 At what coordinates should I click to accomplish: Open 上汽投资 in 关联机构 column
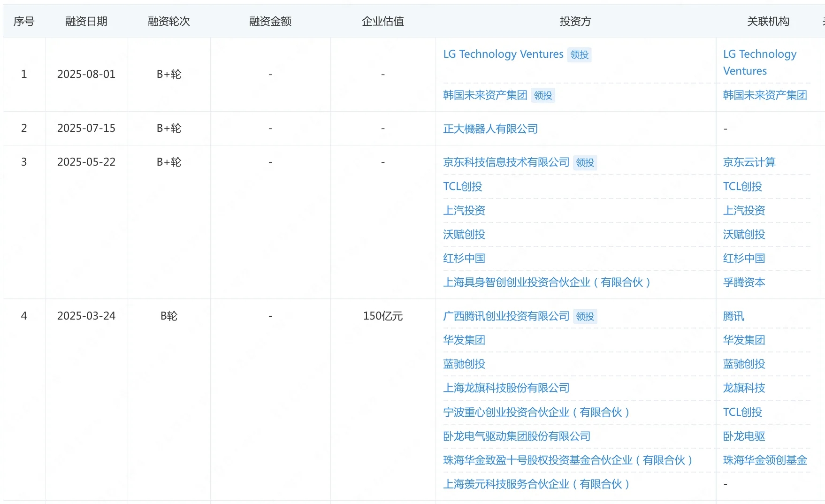click(x=744, y=210)
